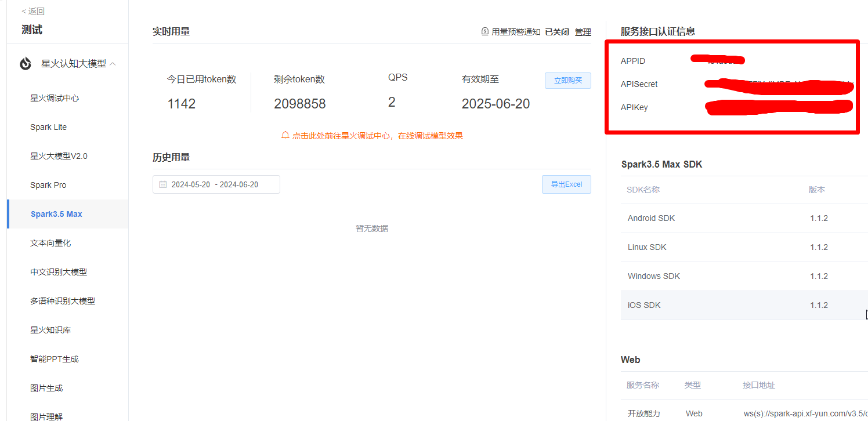
Task: Click the ws(s)://spark-api.xf-yun.com interface address
Action: pos(806,413)
